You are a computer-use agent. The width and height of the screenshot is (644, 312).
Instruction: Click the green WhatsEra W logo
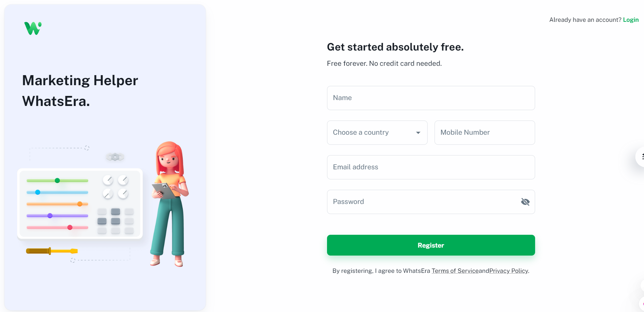33,28
